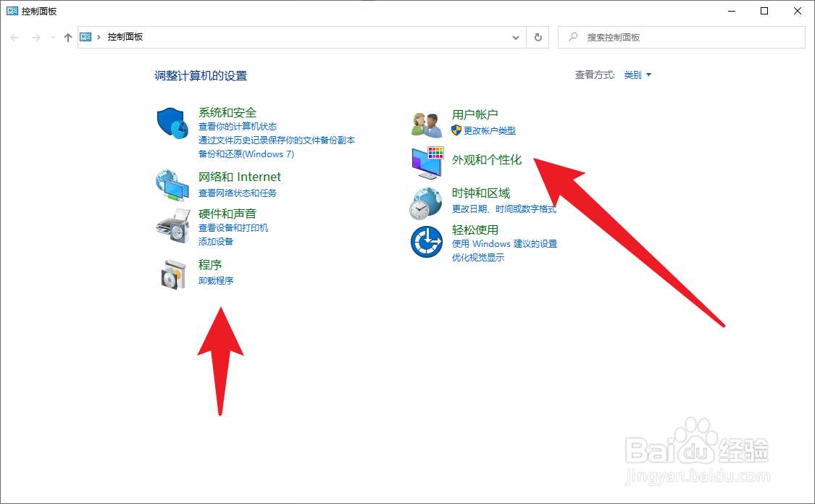Maximize the Control Panel window
The width and height of the screenshot is (815, 504).
click(764, 11)
